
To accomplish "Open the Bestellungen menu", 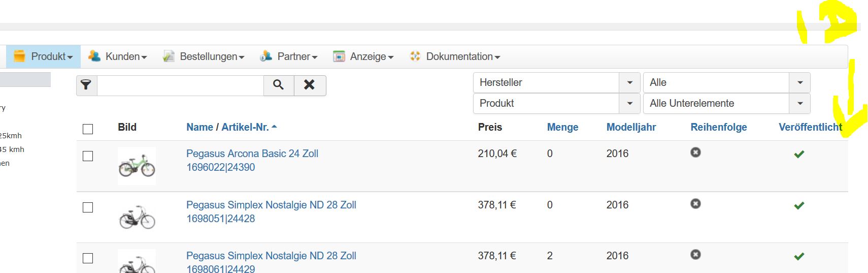I will pos(211,56).
